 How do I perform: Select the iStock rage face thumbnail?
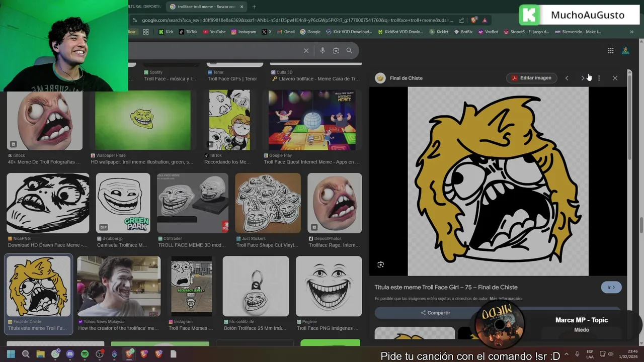(45, 120)
